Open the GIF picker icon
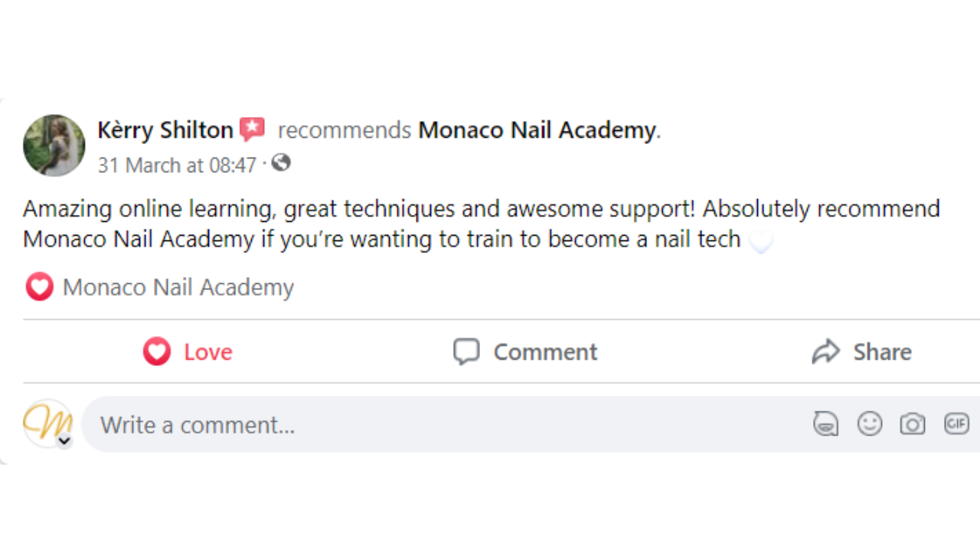 (x=956, y=423)
